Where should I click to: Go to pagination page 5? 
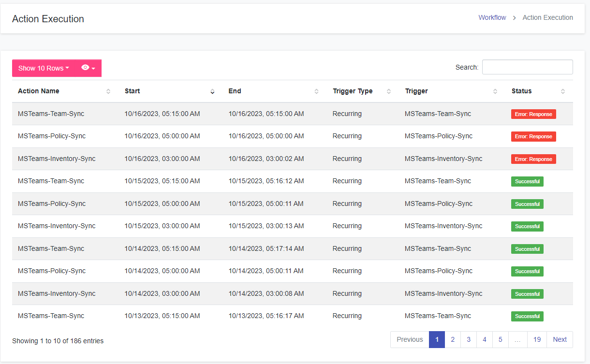[x=501, y=339]
